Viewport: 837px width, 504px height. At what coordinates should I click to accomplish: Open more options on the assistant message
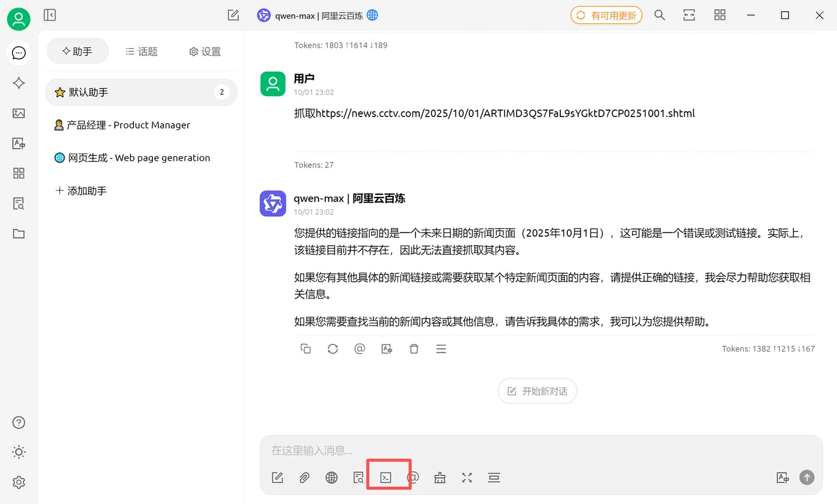(441, 349)
